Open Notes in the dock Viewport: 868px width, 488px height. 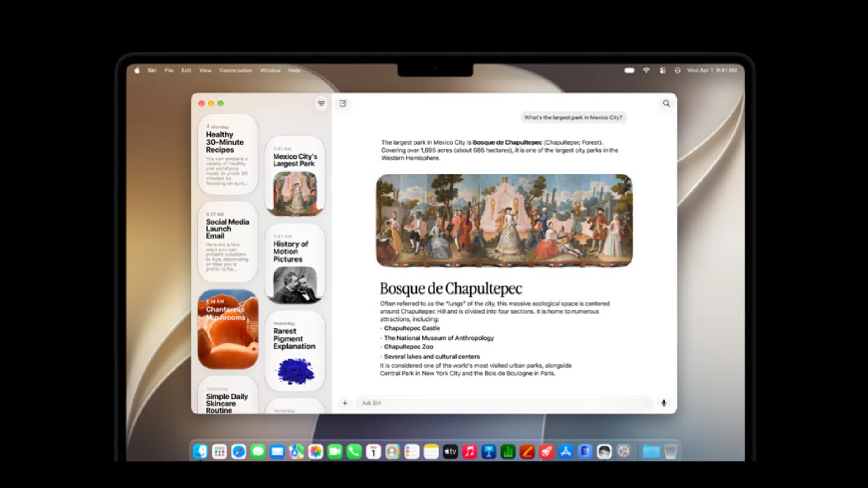click(x=431, y=451)
